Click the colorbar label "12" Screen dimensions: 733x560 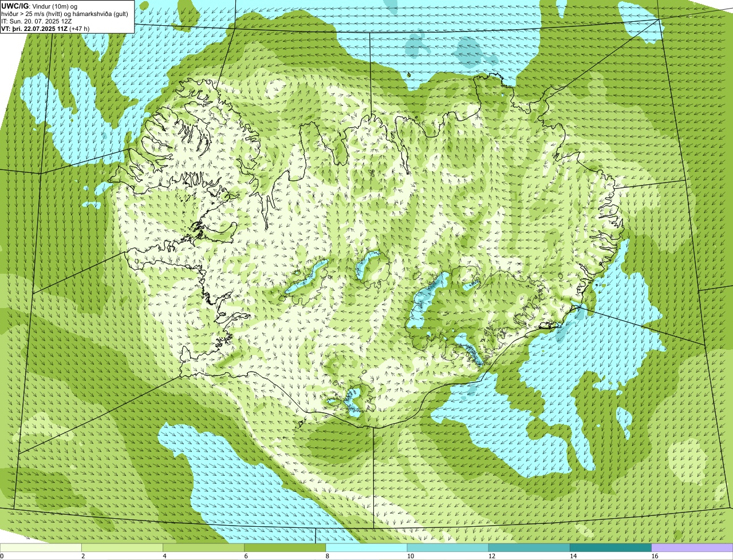pyautogui.click(x=492, y=556)
